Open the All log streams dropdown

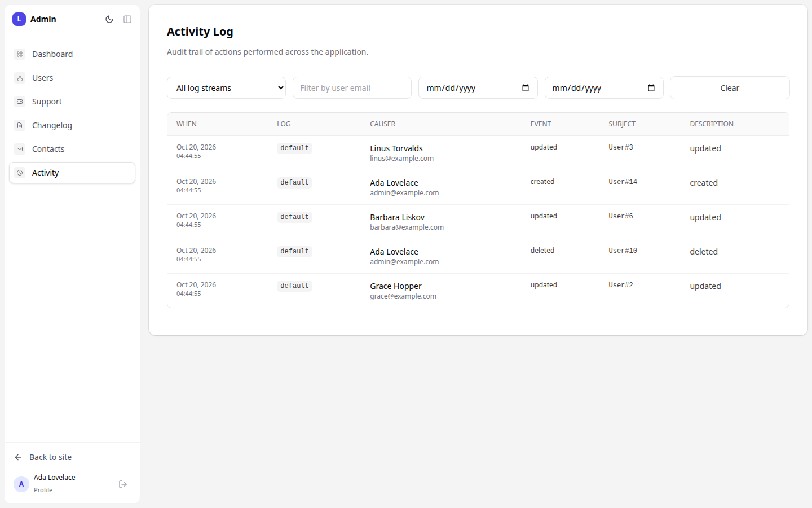(227, 88)
